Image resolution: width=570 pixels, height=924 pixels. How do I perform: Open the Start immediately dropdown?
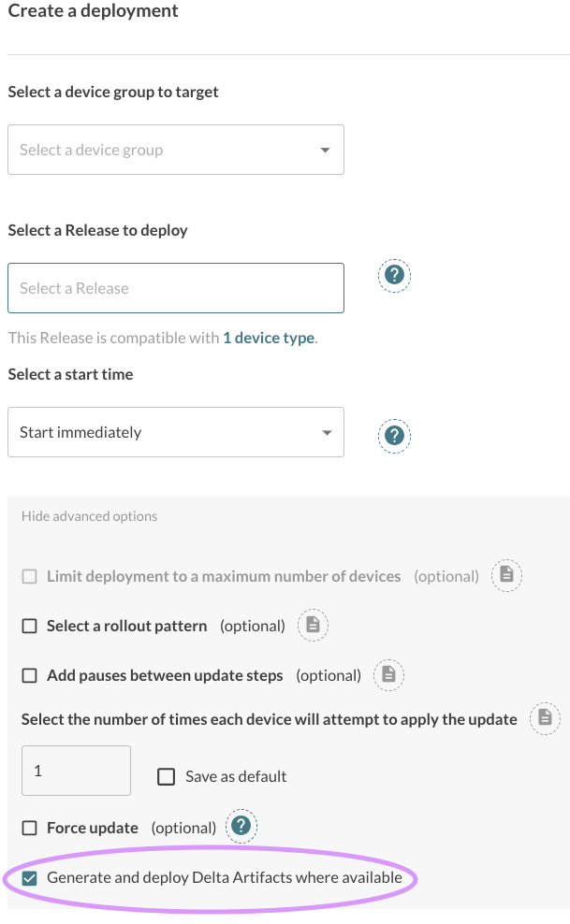175,432
